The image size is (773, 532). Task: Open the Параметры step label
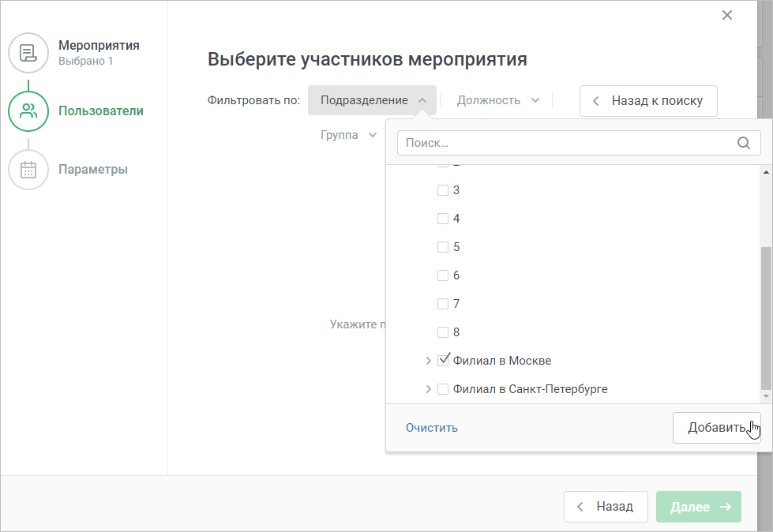click(x=92, y=169)
